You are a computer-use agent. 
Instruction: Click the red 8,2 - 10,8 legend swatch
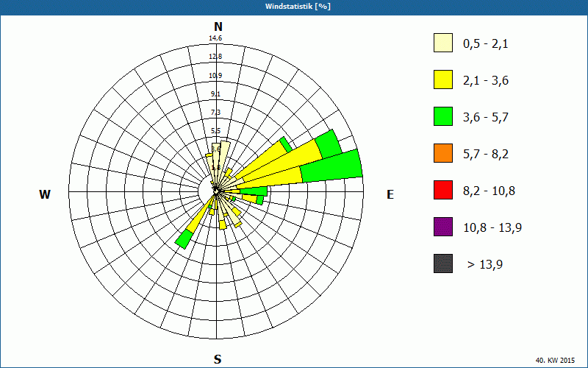[x=443, y=190]
